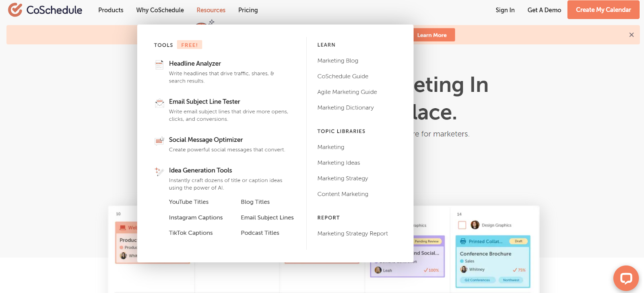Viewport: 644px width, 293px height.
Task: Click the Q2 Conferences tag
Action: (477, 280)
